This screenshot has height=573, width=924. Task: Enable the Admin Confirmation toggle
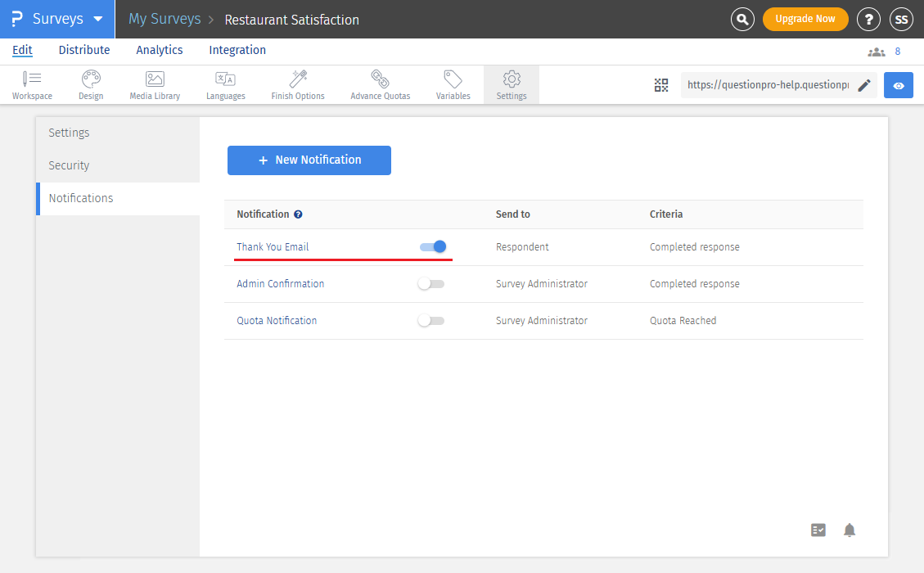tap(430, 284)
